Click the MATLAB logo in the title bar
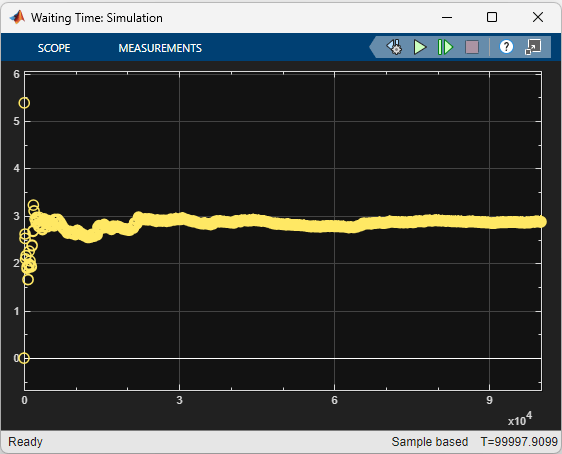Viewport: 562px width, 454px height. (x=17, y=17)
